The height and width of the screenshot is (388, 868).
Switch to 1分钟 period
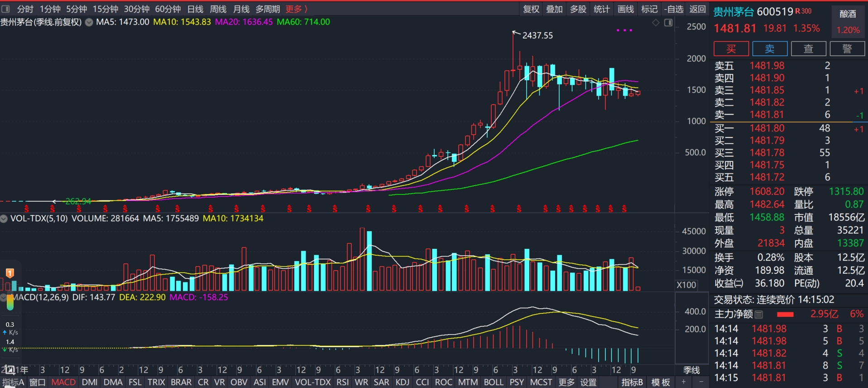point(50,9)
